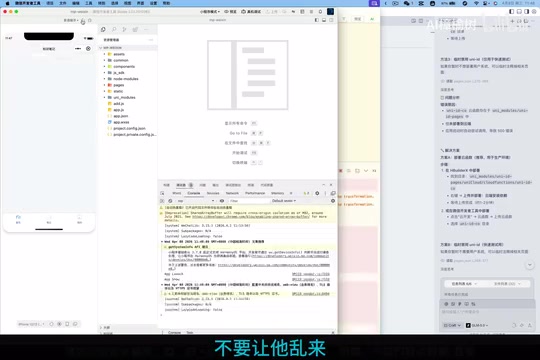
Task: Open console settings gear beside Default levels
Action: pos(333,201)
